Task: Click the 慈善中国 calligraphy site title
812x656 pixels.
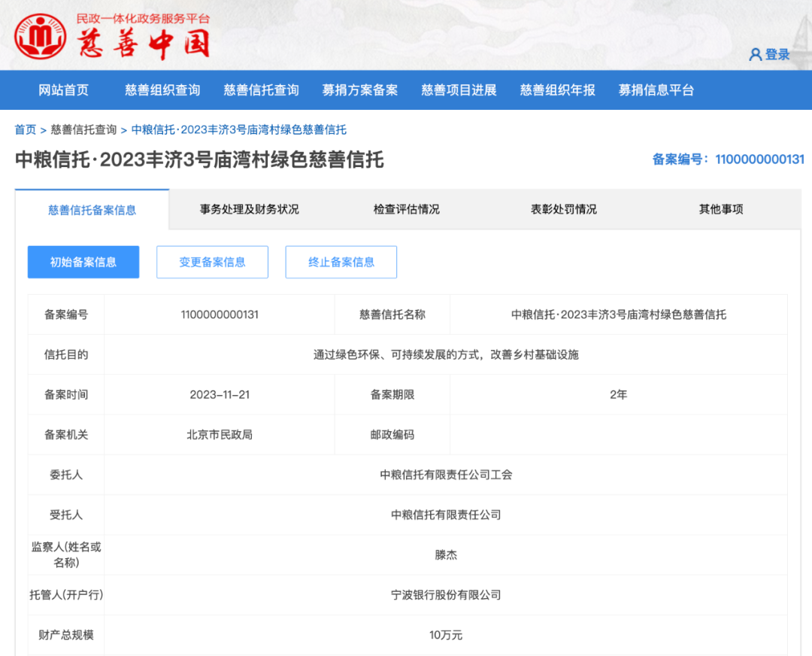Action: coord(144,44)
